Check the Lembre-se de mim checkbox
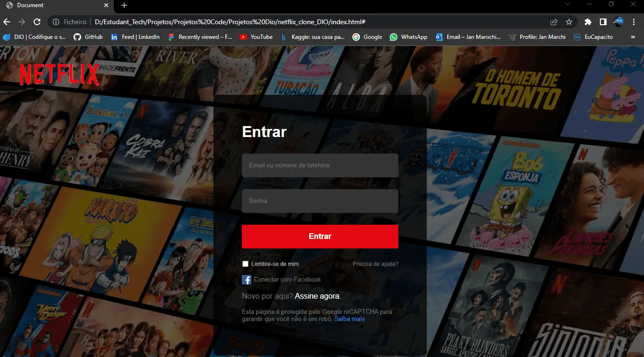The image size is (644, 357). pyautogui.click(x=245, y=264)
